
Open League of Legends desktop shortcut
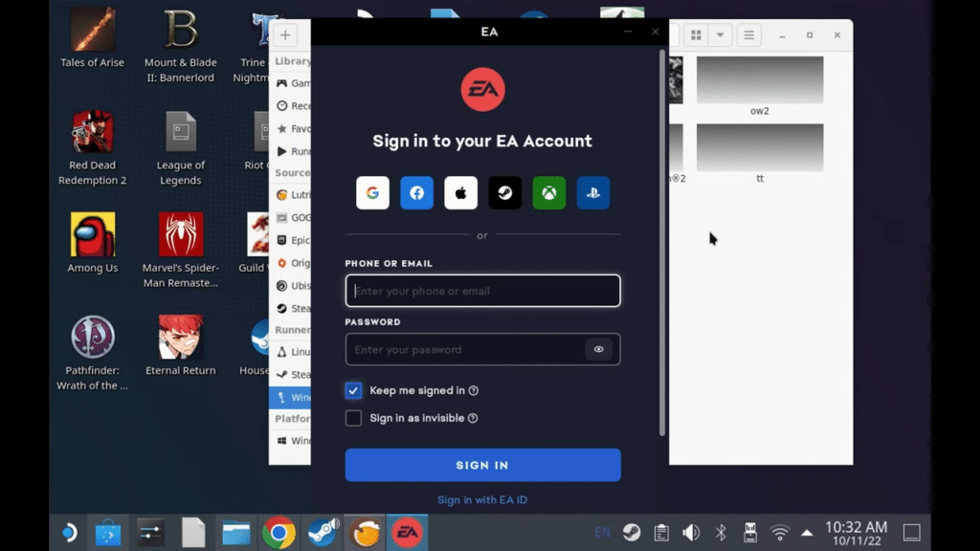coord(181,147)
